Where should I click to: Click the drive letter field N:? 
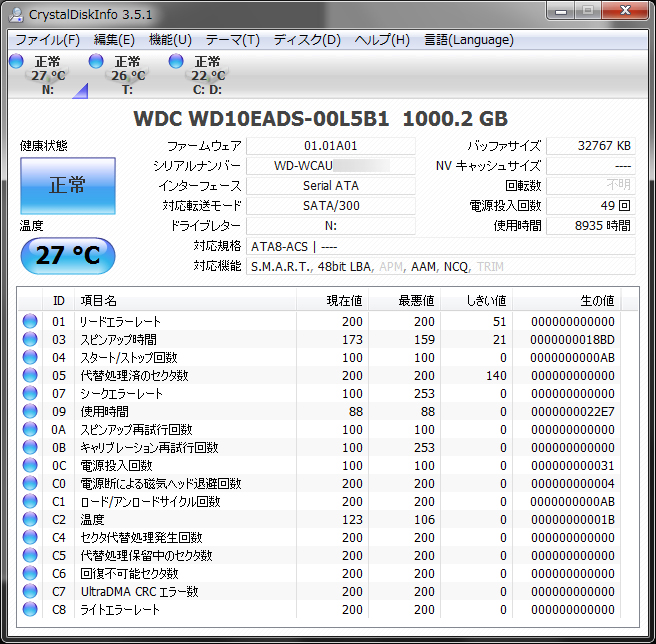click(331, 226)
